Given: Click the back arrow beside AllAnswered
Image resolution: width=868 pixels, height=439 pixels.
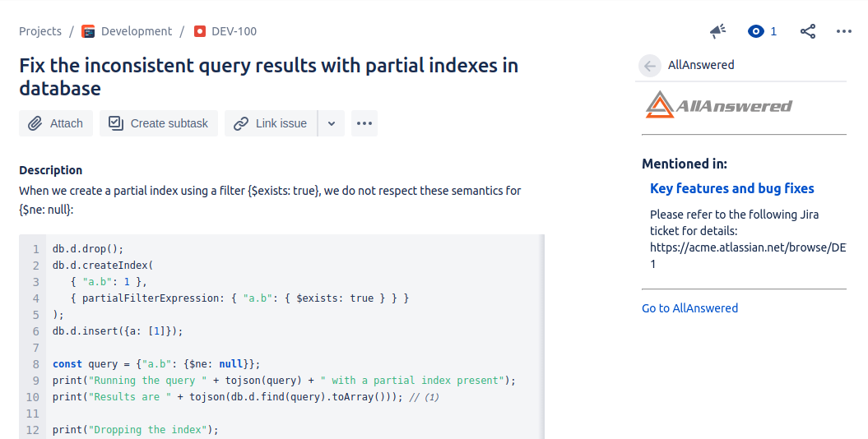Looking at the screenshot, I should click(649, 66).
